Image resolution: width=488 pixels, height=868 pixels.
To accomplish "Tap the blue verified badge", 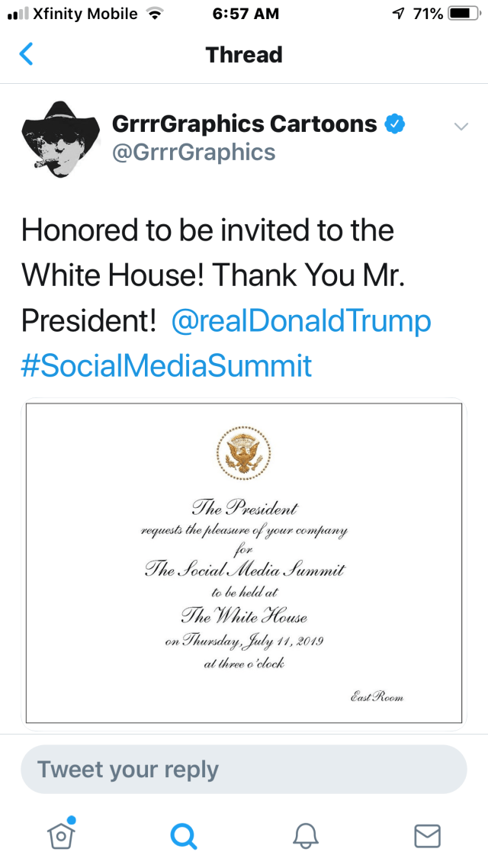I will click(x=394, y=124).
